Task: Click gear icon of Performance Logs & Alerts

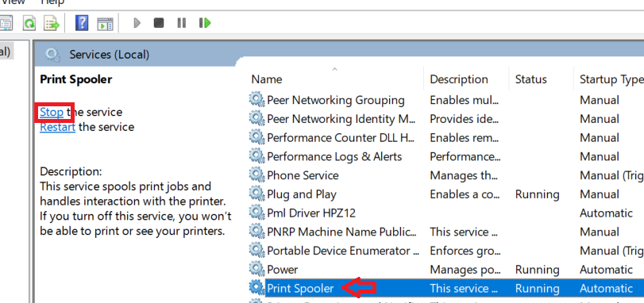Action: point(256,156)
